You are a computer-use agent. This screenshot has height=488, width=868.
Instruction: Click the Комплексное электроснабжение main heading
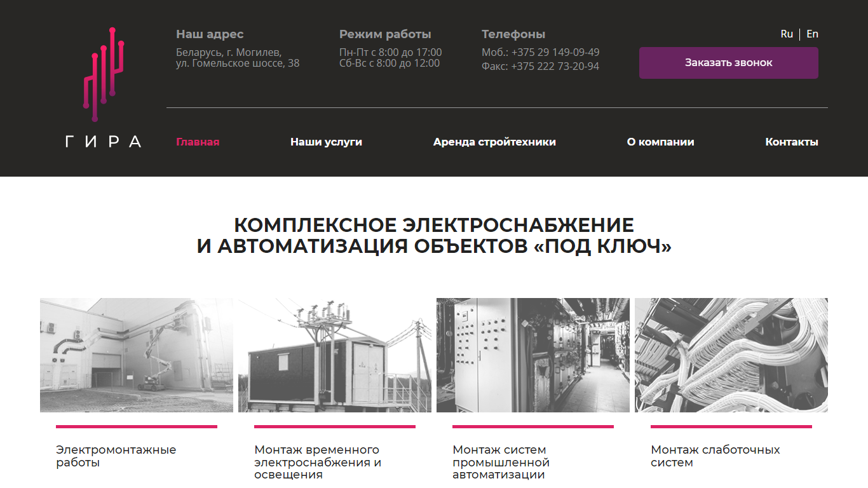[x=434, y=236]
